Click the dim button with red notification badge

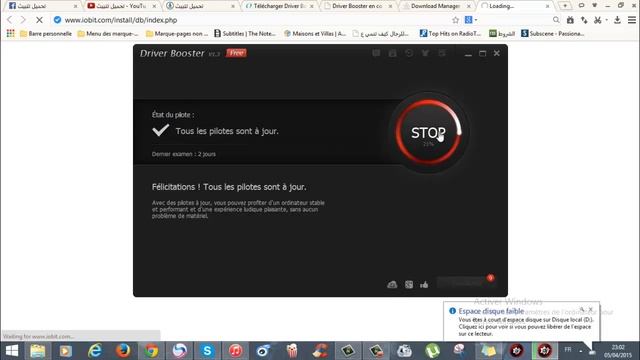point(466,282)
